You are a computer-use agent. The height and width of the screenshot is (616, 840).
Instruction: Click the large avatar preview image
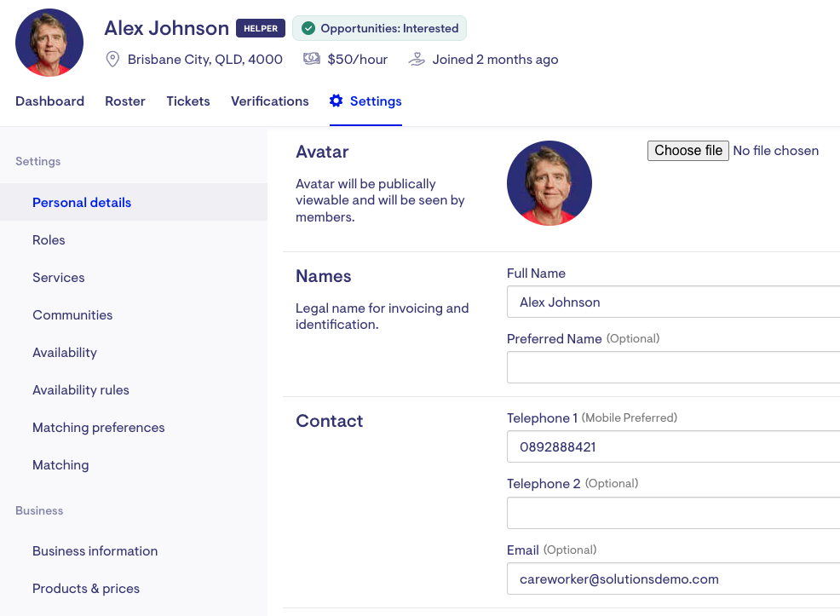(549, 183)
